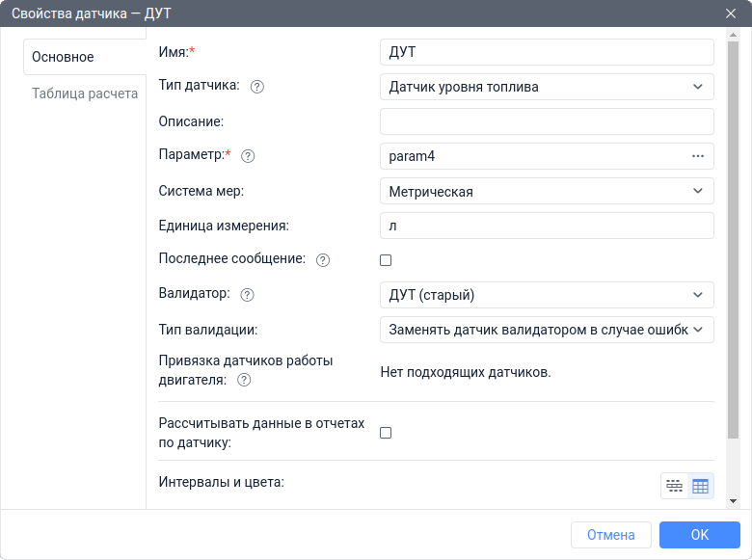This screenshot has width=752, height=560.
Task: Switch to Таблица расчета tab
Action: pyautogui.click(x=85, y=93)
